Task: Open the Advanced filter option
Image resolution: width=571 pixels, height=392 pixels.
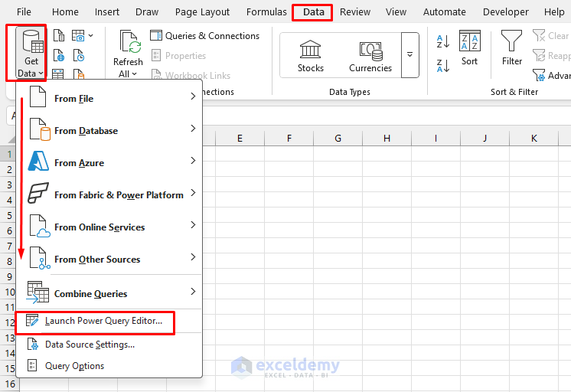Action: [551, 75]
